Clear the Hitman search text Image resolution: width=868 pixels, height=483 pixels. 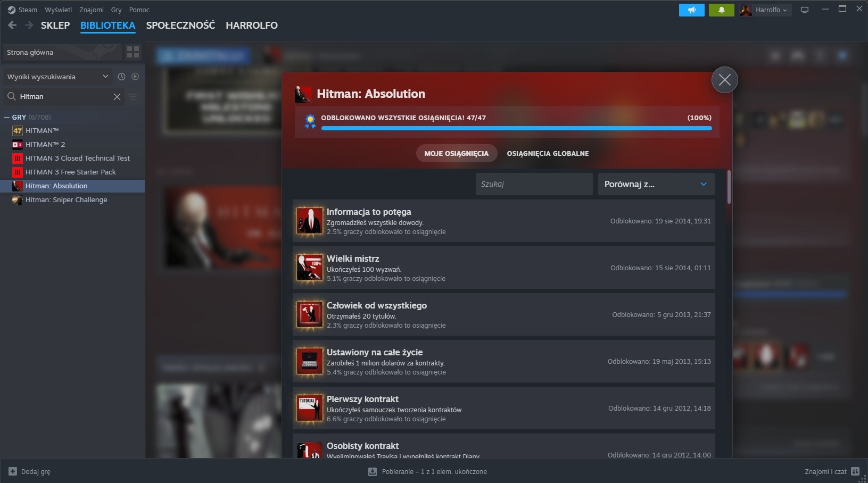pos(117,96)
